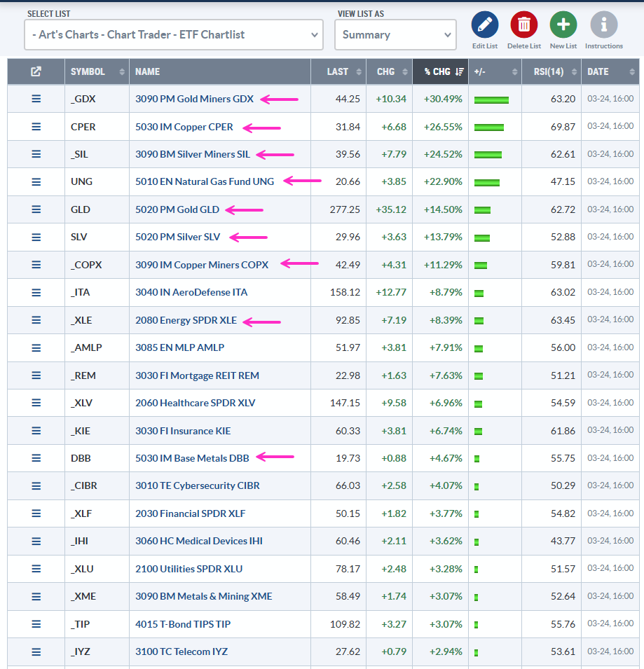The width and height of the screenshot is (644, 669).
Task: Open 5030 IM Copper CPER link
Action: 184,127
